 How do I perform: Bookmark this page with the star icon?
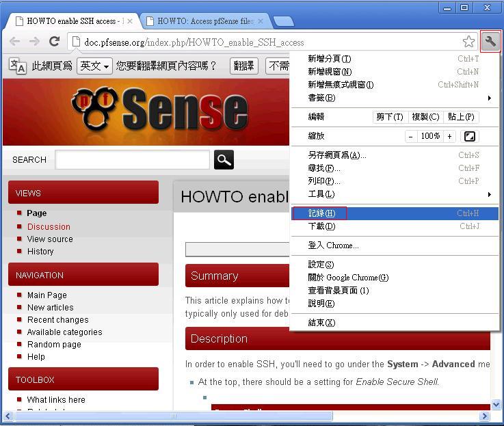click(468, 42)
